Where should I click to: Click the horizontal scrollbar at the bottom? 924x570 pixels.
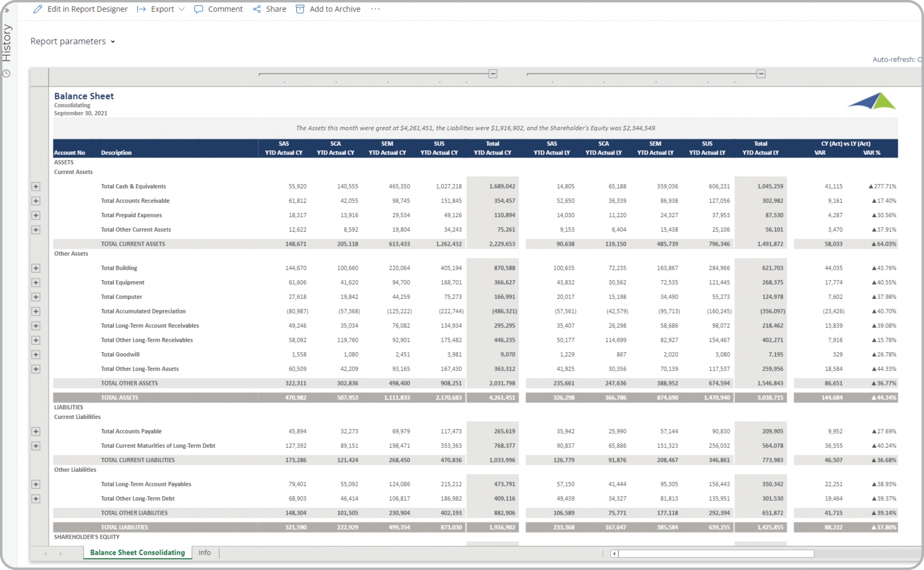pyautogui.click(x=716, y=553)
